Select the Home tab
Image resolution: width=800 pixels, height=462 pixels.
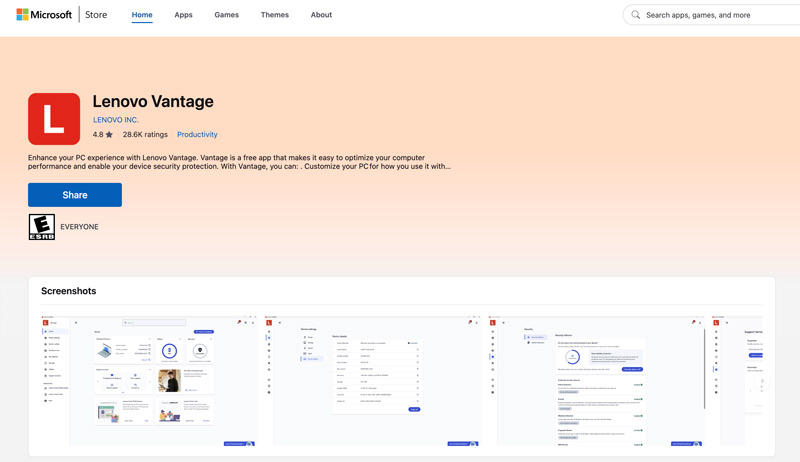pos(142,15)
